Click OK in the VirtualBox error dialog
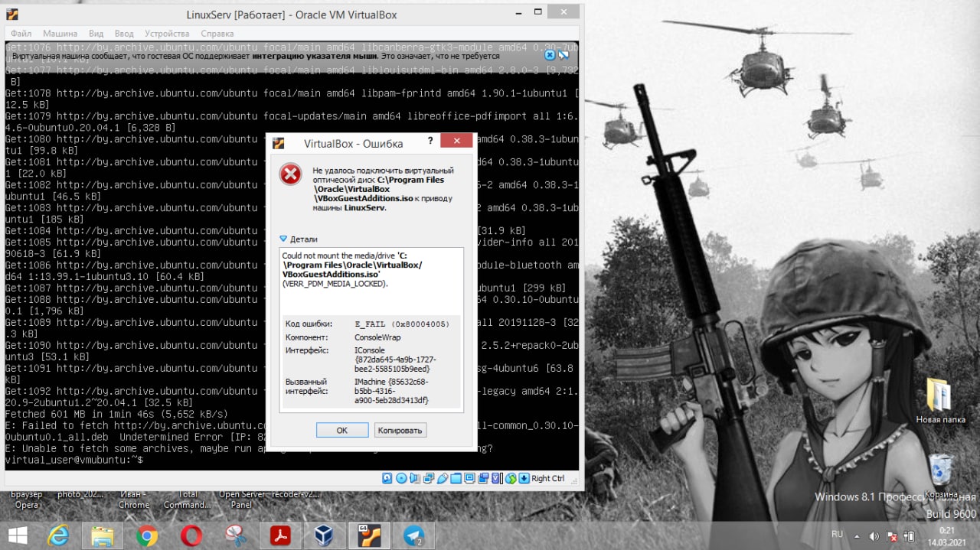The image size is (980, 550). coord(342,430)
